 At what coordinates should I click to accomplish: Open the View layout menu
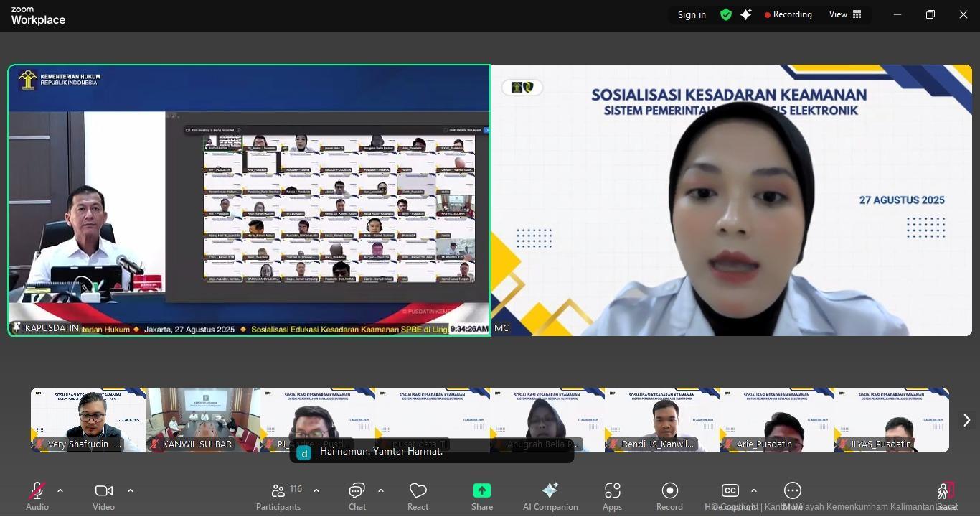(845, 14)
